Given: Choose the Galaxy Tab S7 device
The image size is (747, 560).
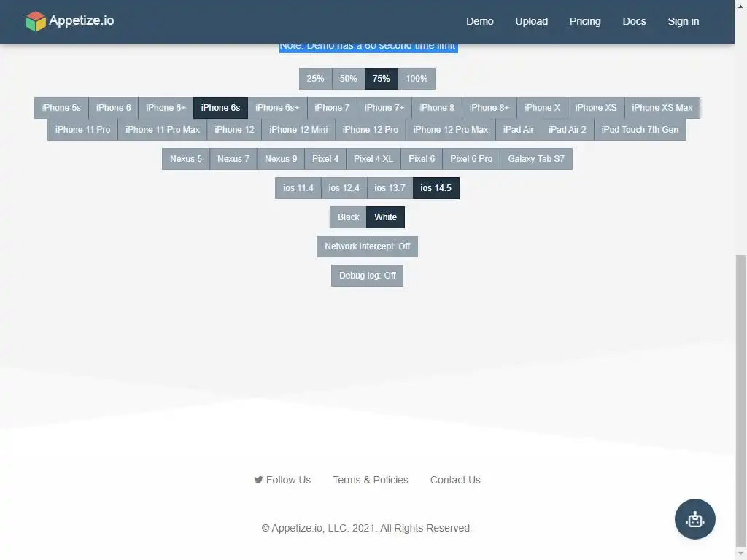Looking at the screenshot, I should [536, 159].
